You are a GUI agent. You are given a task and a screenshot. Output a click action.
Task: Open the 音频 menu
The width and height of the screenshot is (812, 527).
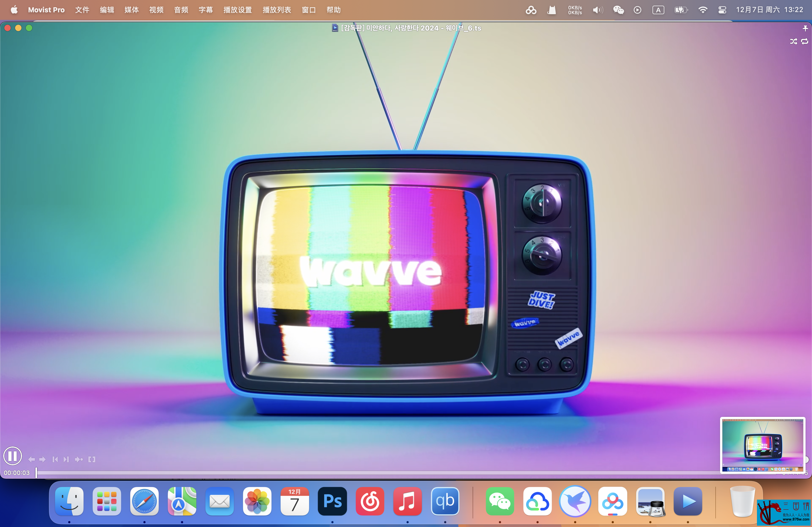181,10
